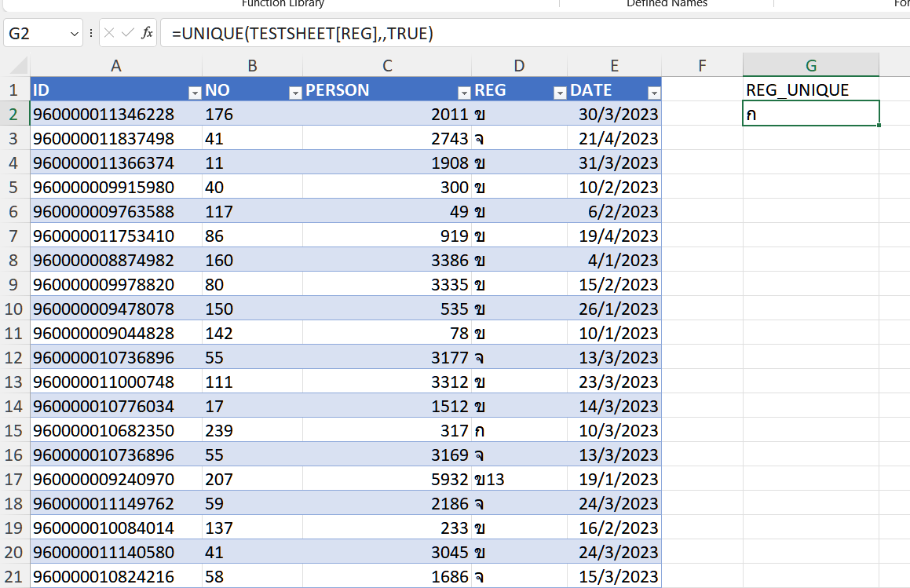Click the DATE table header cell
Image resolution: width=910 pixels, height=588 pixels.
click(x=614, y=90)
